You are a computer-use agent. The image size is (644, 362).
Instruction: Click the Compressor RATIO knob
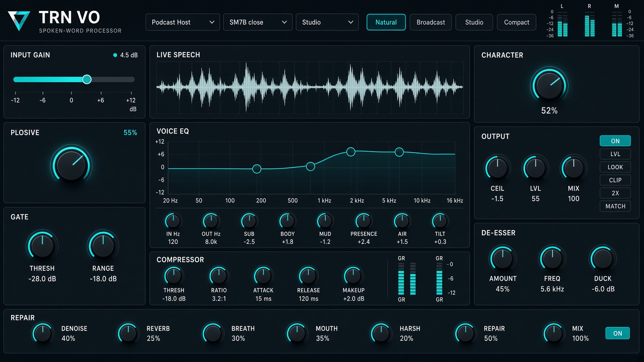pyautogui.click(x=218, y=276)
